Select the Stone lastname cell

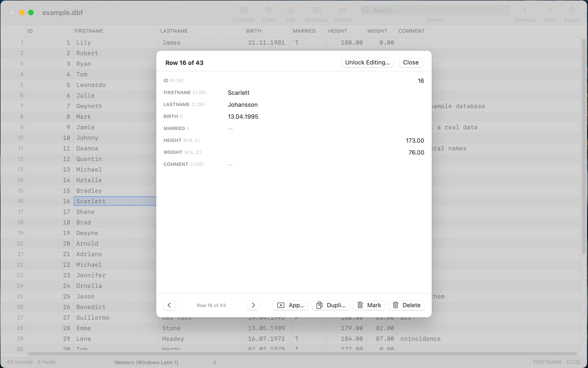tap(202, 328)
